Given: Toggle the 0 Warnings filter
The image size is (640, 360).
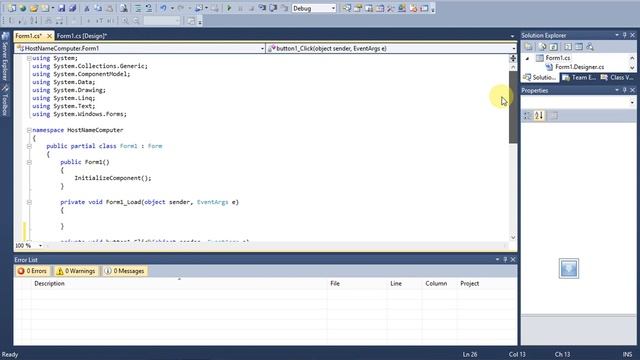Looking at the screenshot, I should pyautogui.click(x=76, y=271).
